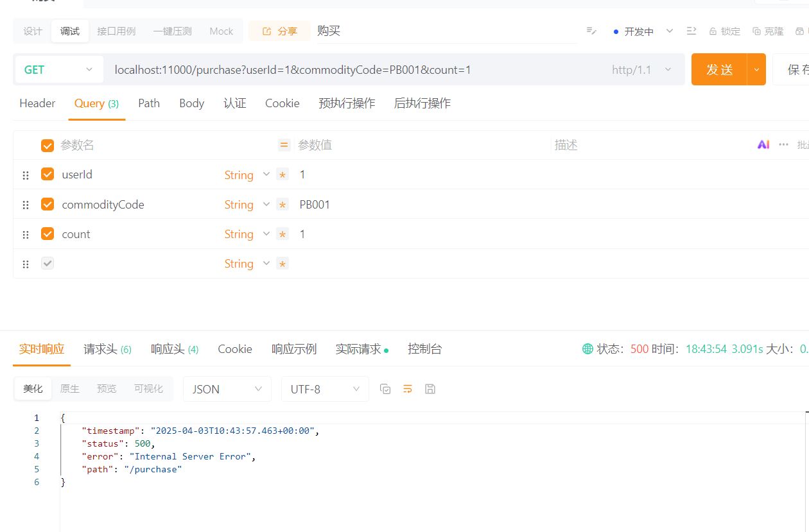The height and width of the screenshot is (532, 809).
Task: Toggle the select-all checkbox beside 参数名
Action: (x=48, y=146)
